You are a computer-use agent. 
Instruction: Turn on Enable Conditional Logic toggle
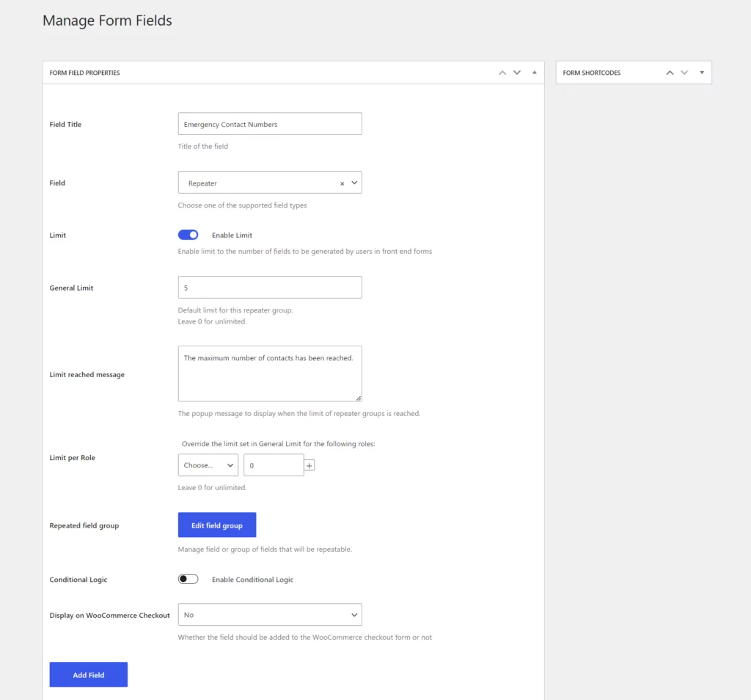[x=188, y=579]
